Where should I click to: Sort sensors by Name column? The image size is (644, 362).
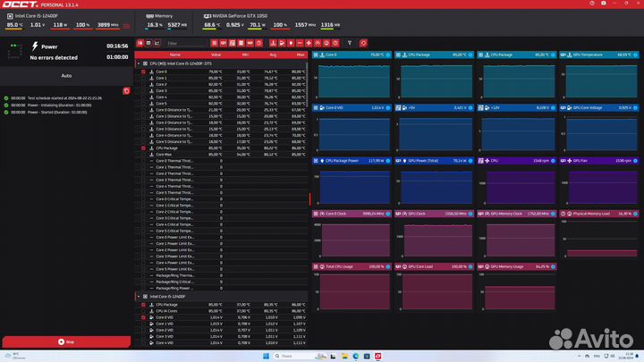click(x=175, y=55)
